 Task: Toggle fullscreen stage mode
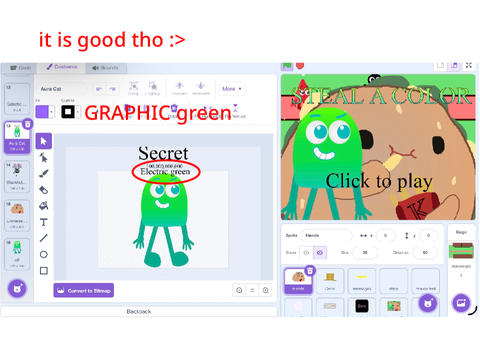click(x=469, y=65)
